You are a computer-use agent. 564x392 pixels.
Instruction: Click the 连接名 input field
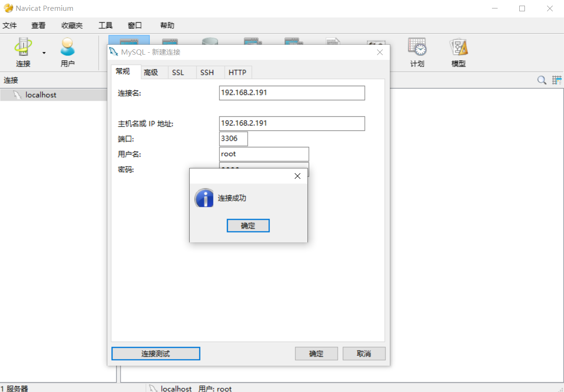[292, 93]
